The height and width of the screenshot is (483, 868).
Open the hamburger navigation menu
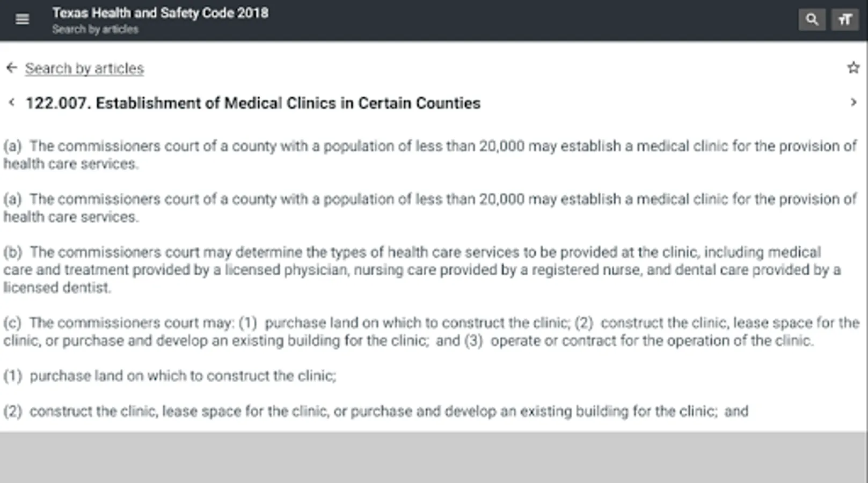[22, 19]
